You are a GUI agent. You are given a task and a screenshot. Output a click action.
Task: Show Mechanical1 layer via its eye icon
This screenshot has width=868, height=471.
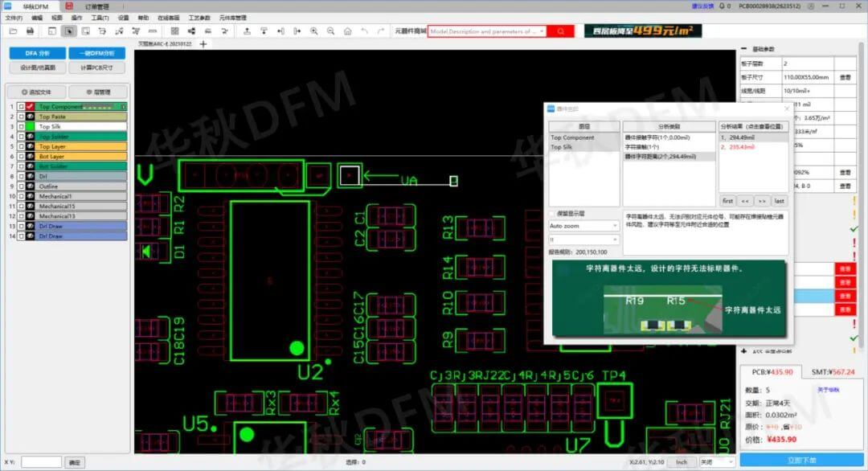(30, 196)
